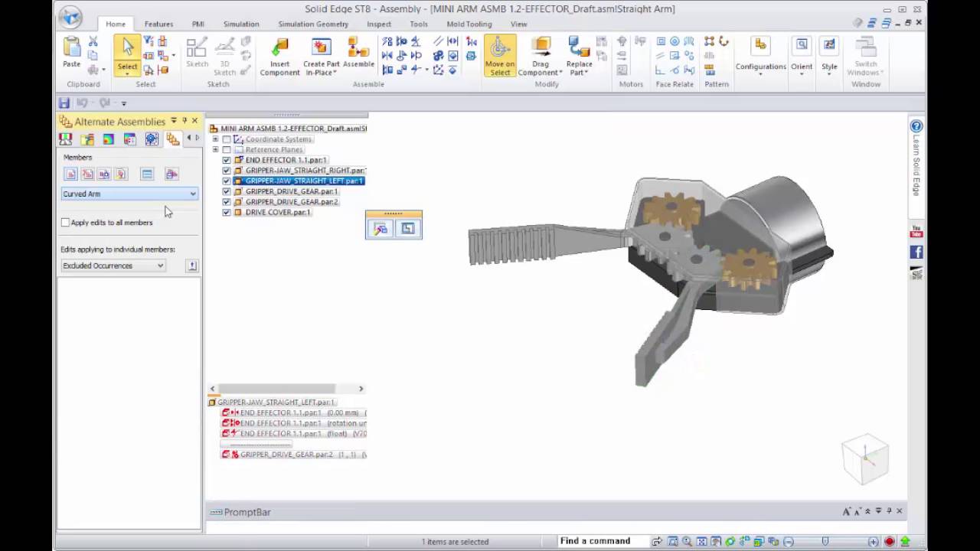The image size is (980, 551).
Task: Select END EFFECTOR 1.1.par:1 tree item
Action: 286,160
